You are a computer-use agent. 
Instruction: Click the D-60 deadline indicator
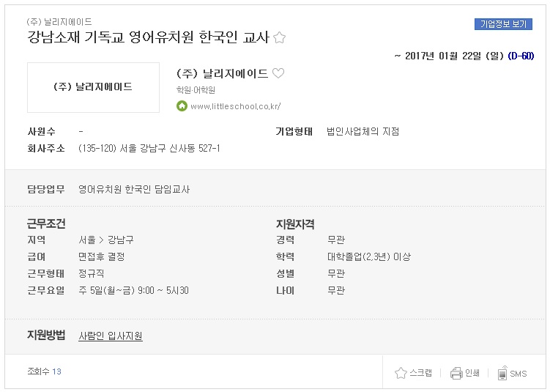[x=521, y=56]
